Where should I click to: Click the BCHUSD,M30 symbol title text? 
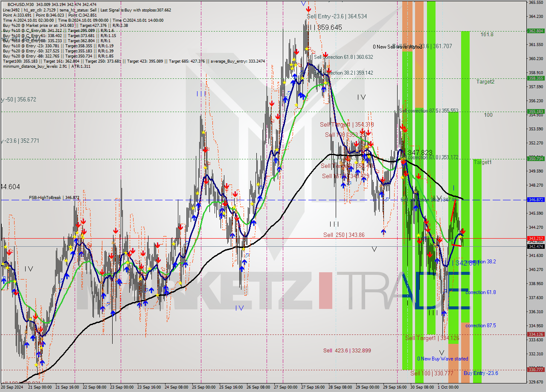(x=21, y=4)
